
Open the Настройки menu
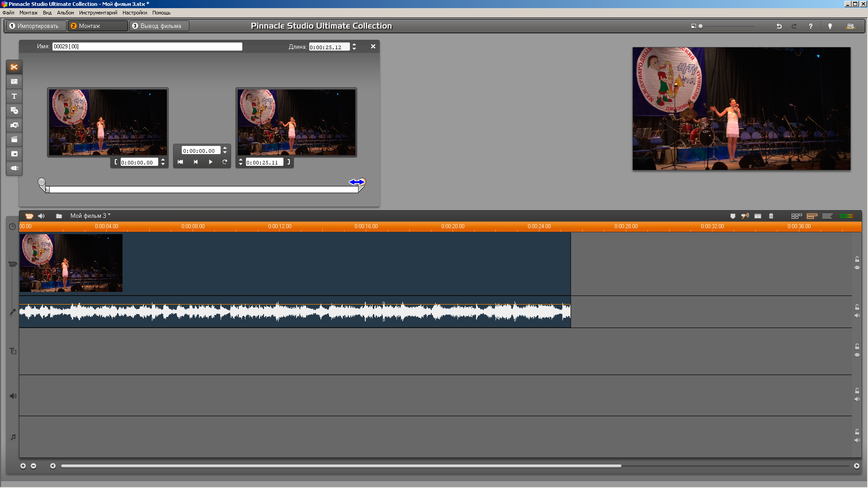(x=135, y=13)
